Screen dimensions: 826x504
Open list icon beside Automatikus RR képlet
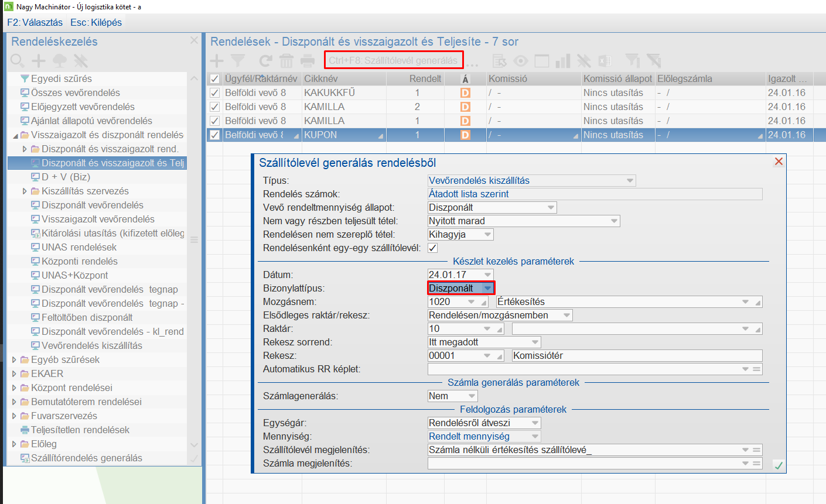click(x=757, y=369)
